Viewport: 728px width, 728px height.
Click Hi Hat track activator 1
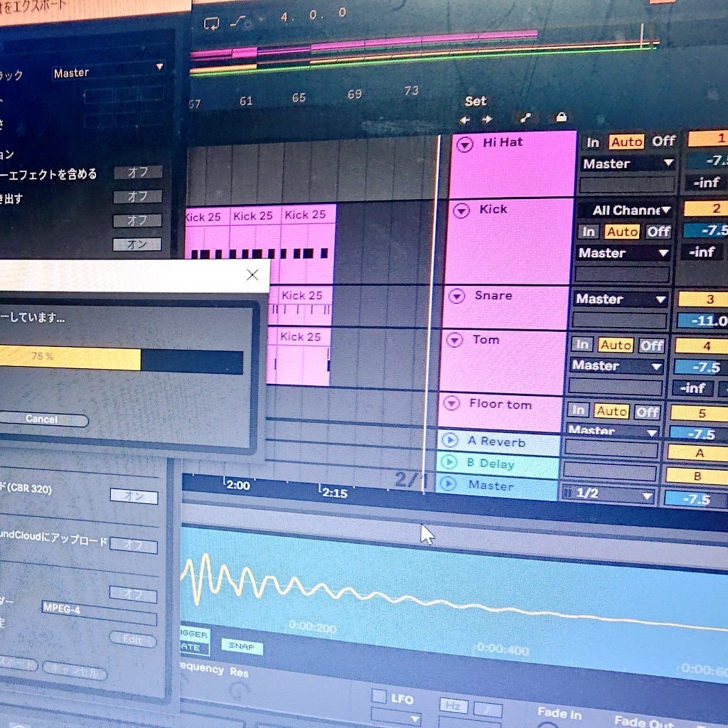coord(708,138)
